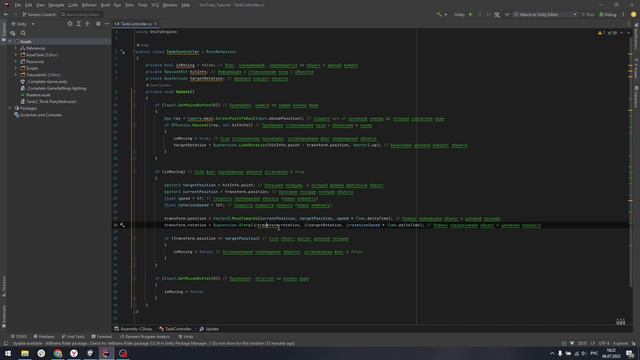Viewport: 640px width, 360px height.
Task: Close the TankController.cs editor tab
Action: (x=156, y=24)
